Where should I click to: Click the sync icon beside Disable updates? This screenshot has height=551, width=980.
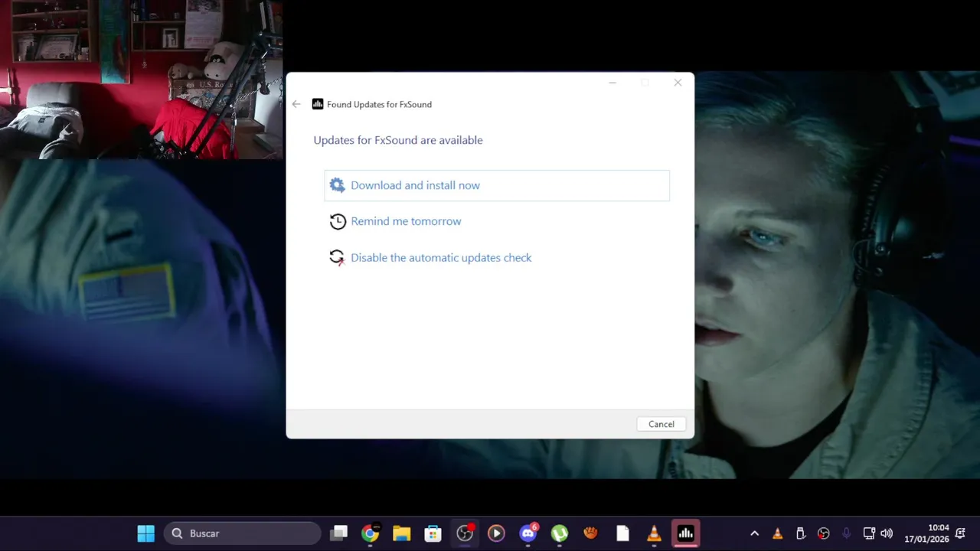tap(337, 258)
